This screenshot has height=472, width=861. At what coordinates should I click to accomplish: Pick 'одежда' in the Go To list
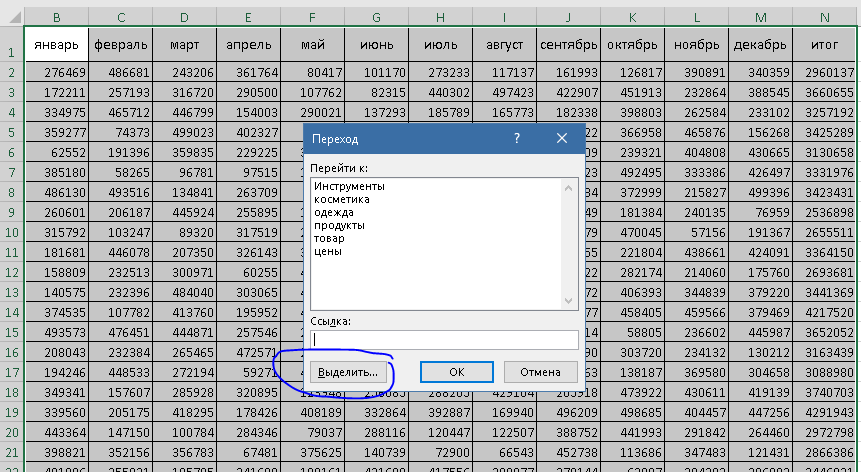click(334, 212)
